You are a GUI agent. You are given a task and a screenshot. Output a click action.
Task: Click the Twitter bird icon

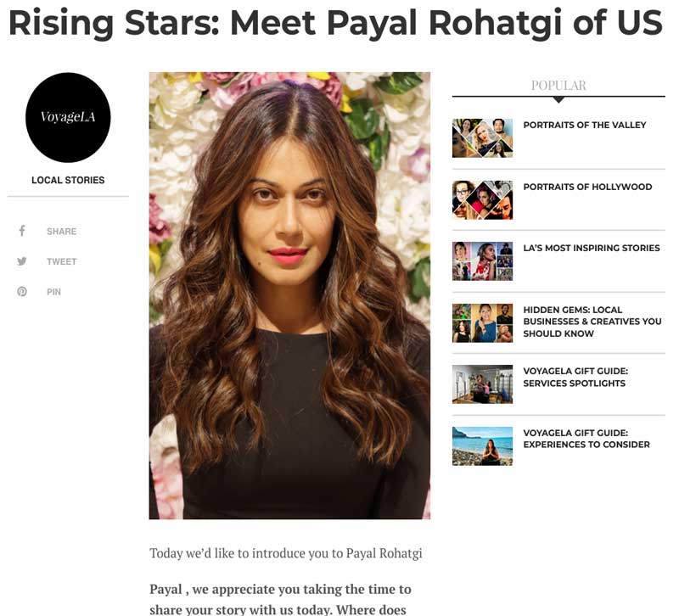[x=22, y=261]
